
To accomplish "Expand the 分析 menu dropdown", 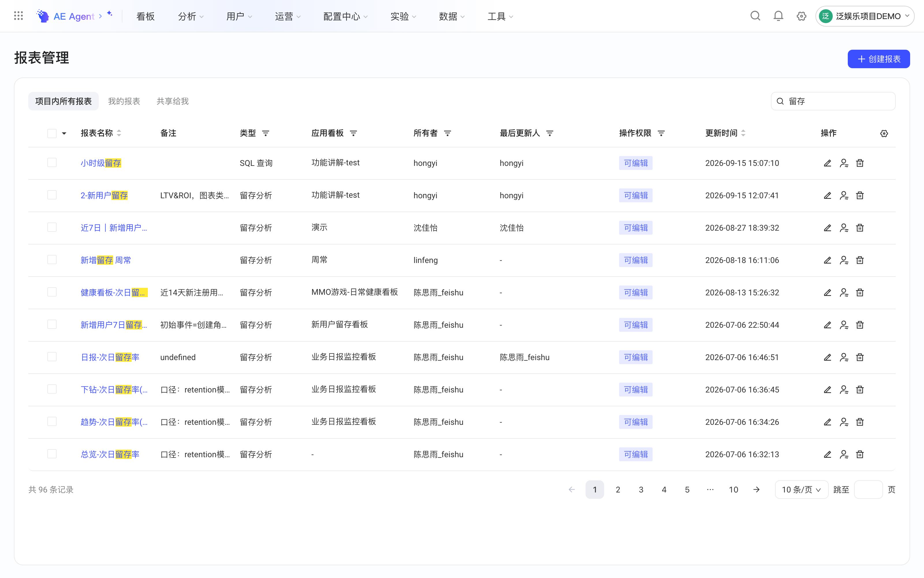I will point(191,16).
